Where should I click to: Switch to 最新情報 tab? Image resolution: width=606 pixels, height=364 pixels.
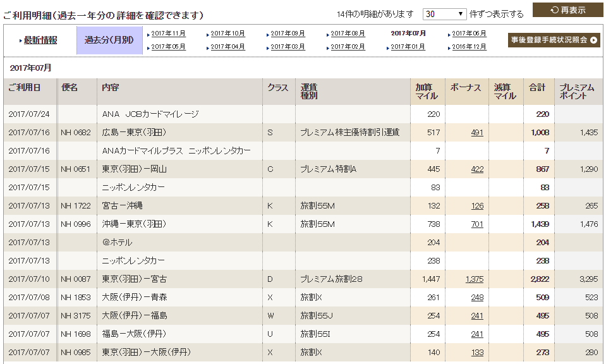(40, 40)
